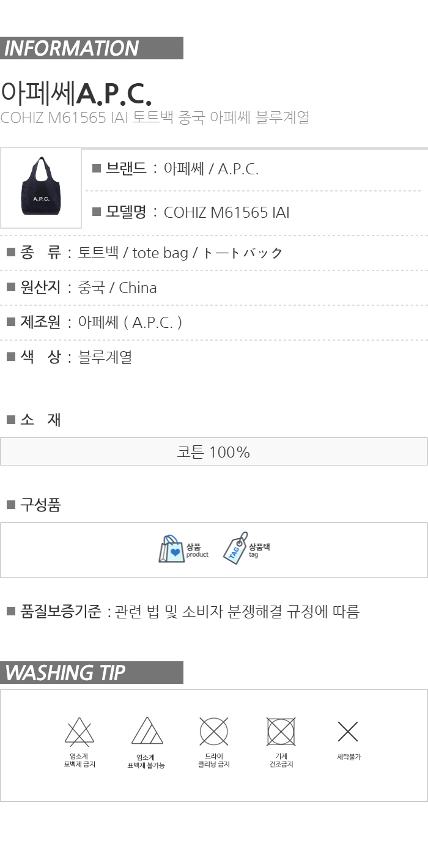
Task: Click the 색상 블루계열 row
Action: pyautogui.click(x=214, y=357)
